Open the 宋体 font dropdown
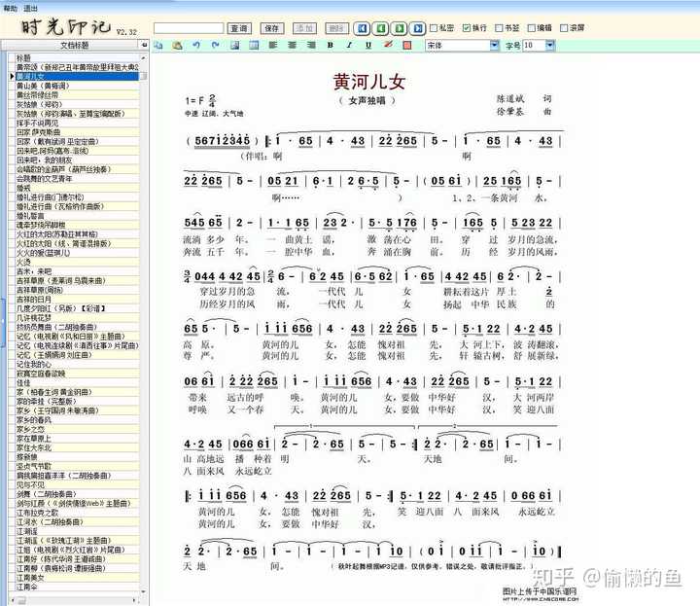This screenshot has height=606, width=700. click(x=494, y=45)
